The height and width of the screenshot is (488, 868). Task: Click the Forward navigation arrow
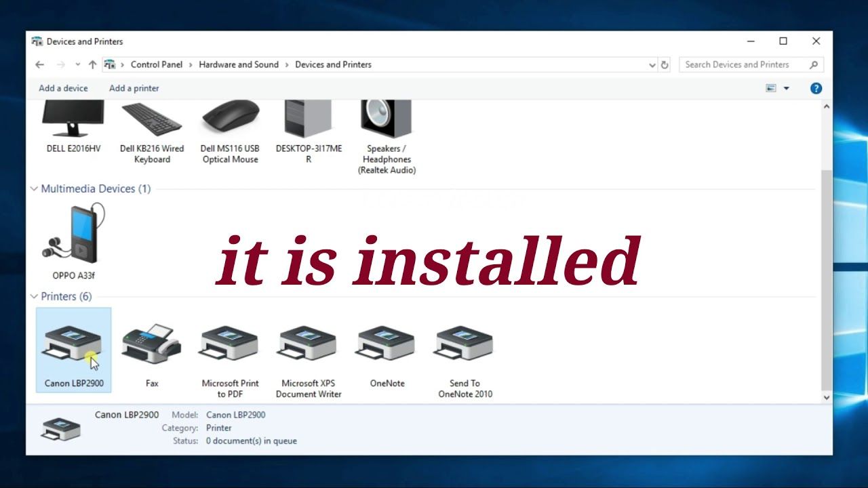60,65
